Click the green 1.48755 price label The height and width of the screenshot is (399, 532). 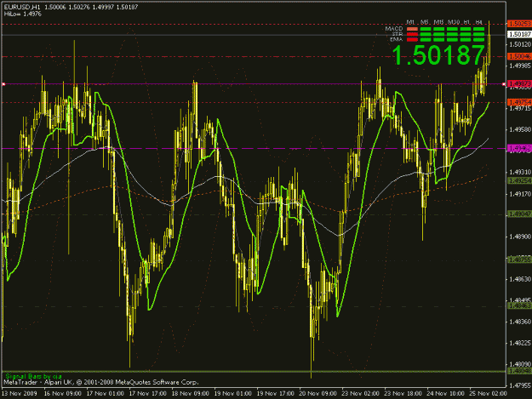click(x=519, y=259)
